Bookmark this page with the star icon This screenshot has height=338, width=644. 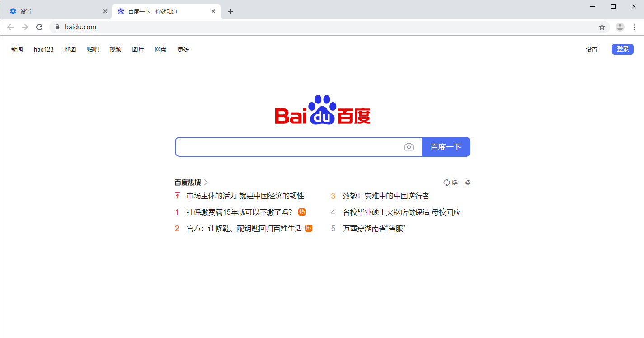click(602, 27)
